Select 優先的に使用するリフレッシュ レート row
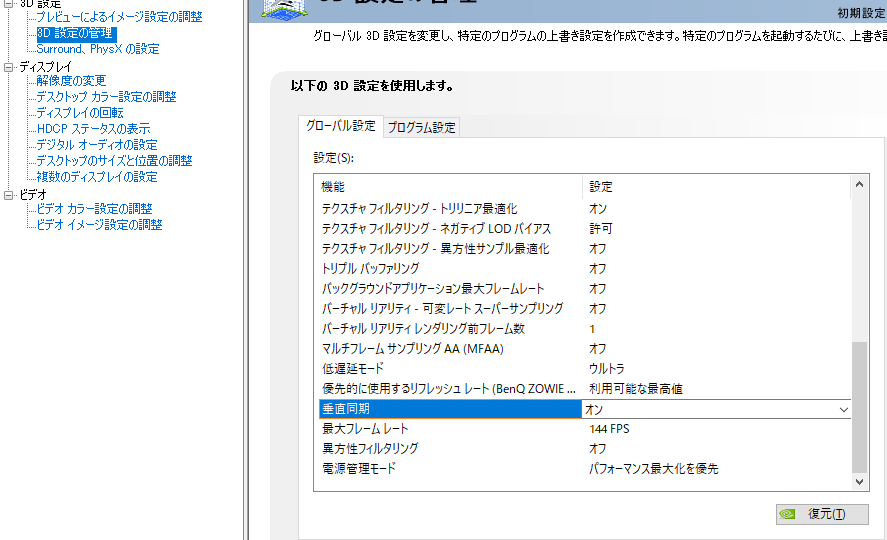887x540 pixels. pyautogui.click(x=584, y=388)
